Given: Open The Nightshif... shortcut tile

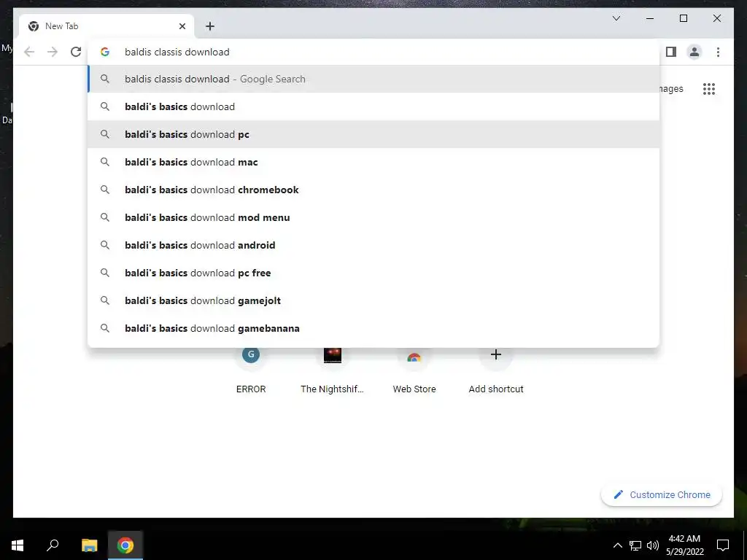Looking at the screenshot, I should (x=332, y=370).
